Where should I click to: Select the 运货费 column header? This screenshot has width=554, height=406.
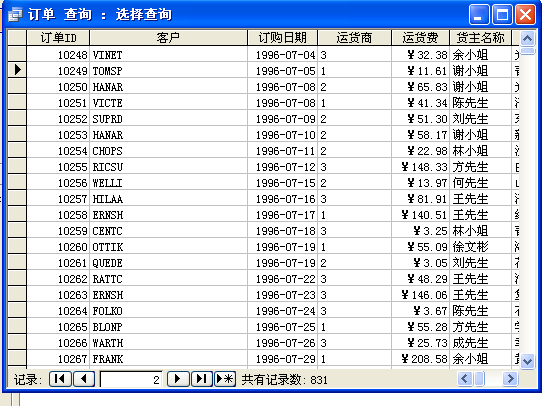click(x=420, y=37)
